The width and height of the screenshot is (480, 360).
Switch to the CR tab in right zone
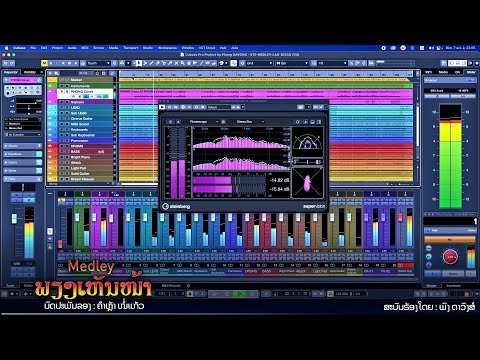click(457, 72)
